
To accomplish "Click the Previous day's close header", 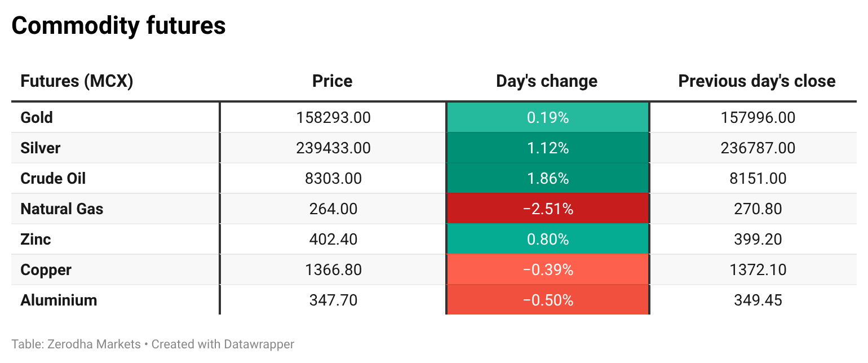I will [x=757, y=81].
